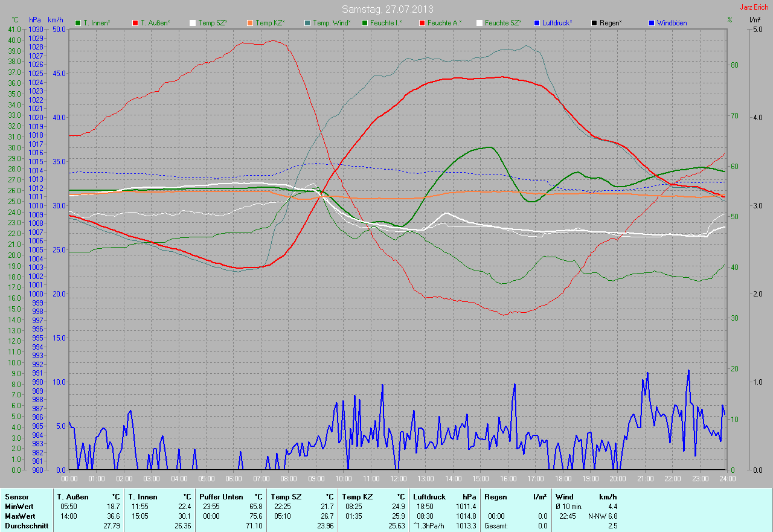
Task: Click the green T. Innen legend square
Action: coord(78,23)
